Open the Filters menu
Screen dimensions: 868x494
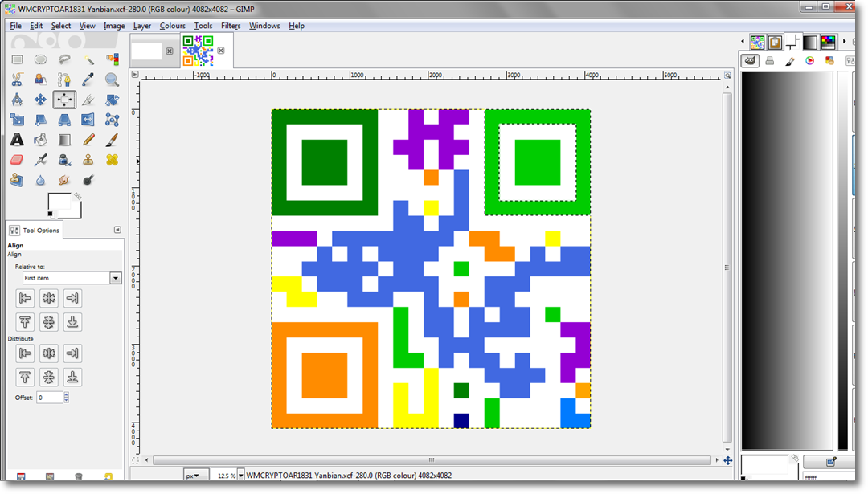click(x=231, y=26)
